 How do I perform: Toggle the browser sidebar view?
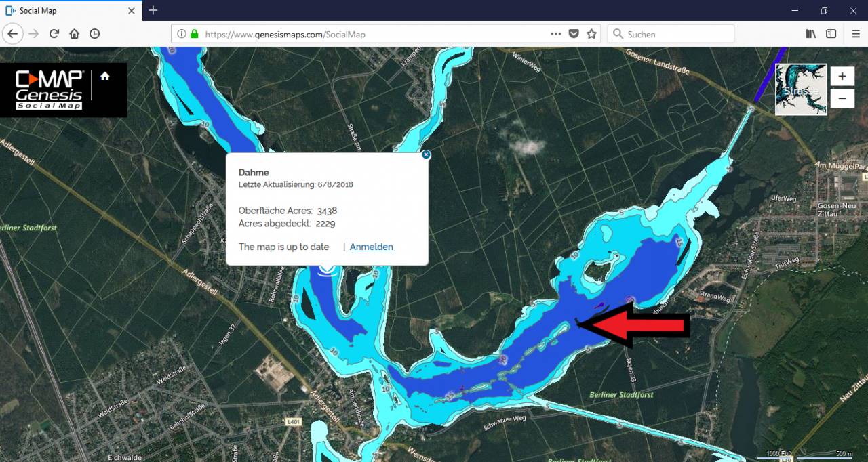pos(831,34)
